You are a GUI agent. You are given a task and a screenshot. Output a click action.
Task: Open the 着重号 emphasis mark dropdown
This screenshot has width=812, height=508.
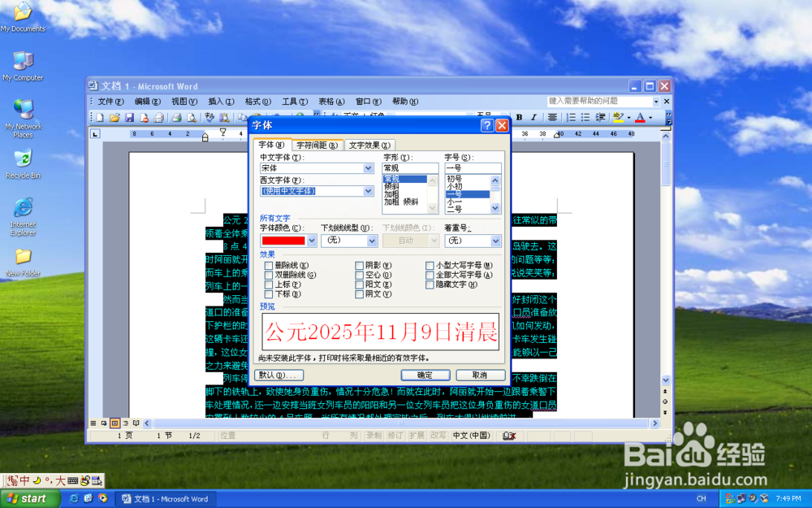(495, 241)
